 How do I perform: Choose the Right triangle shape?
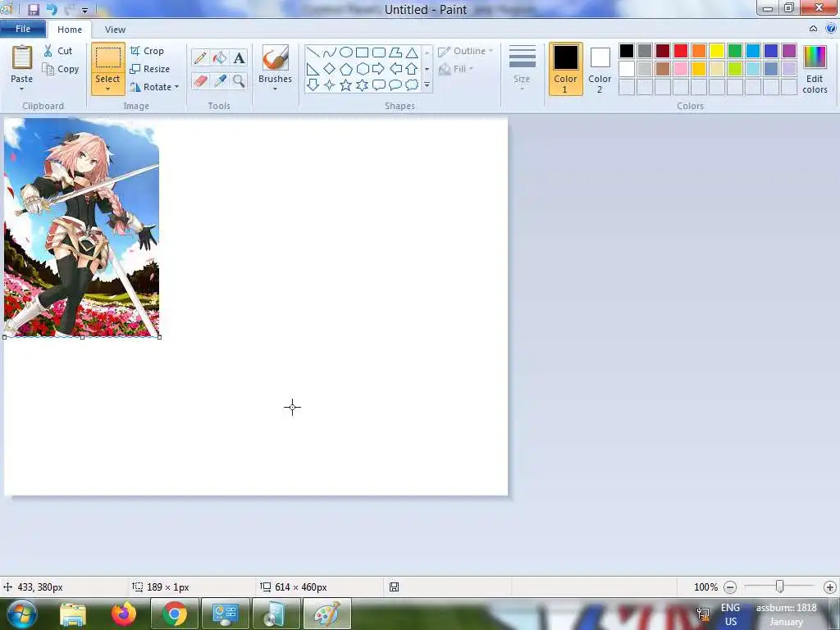313,69
